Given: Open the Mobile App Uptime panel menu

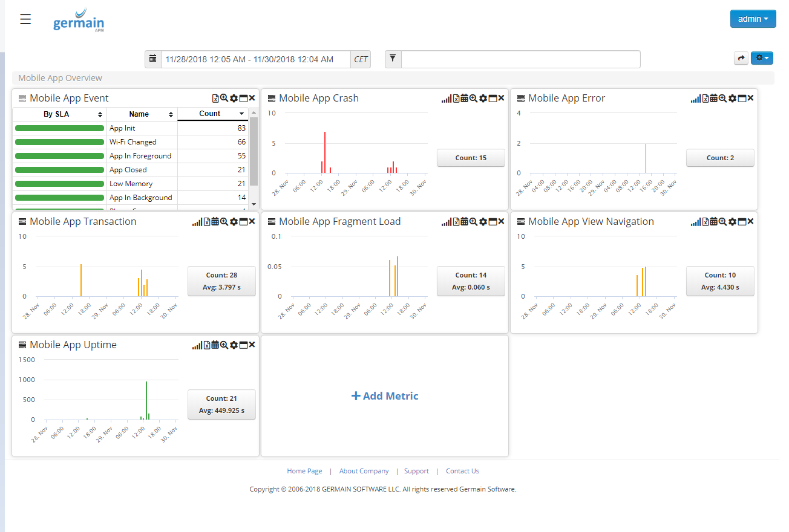Looking at the screenshot, I should point(22,345).
